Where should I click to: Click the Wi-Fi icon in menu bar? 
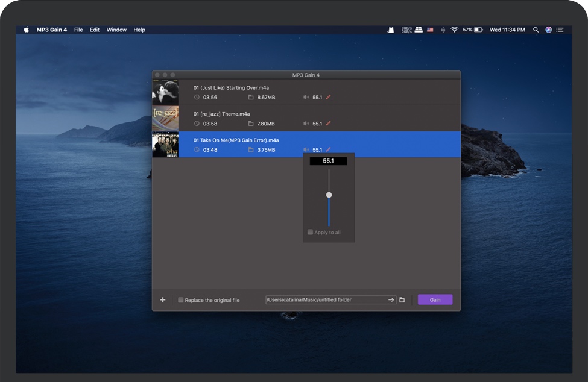[x=454, y=30]
